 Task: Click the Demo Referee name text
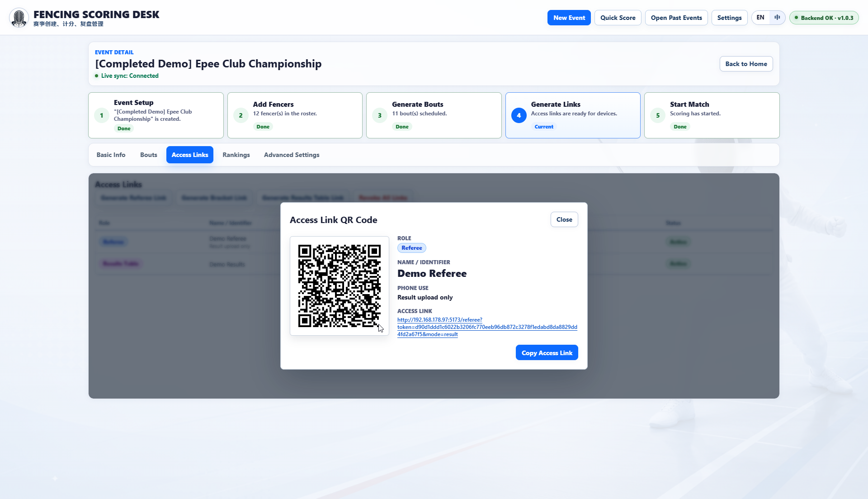(x=432, y=274)
